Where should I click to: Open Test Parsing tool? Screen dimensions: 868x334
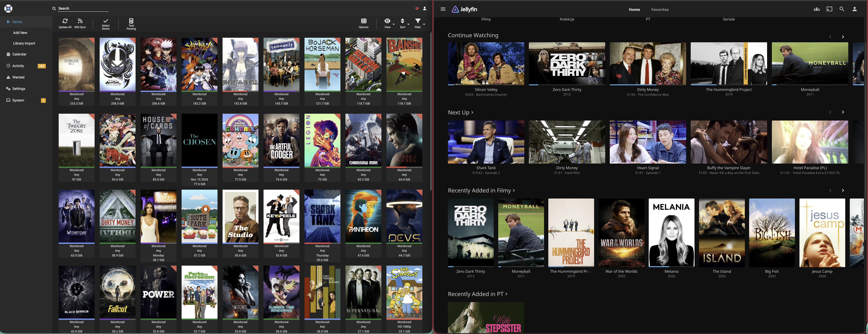coord(131,23)
